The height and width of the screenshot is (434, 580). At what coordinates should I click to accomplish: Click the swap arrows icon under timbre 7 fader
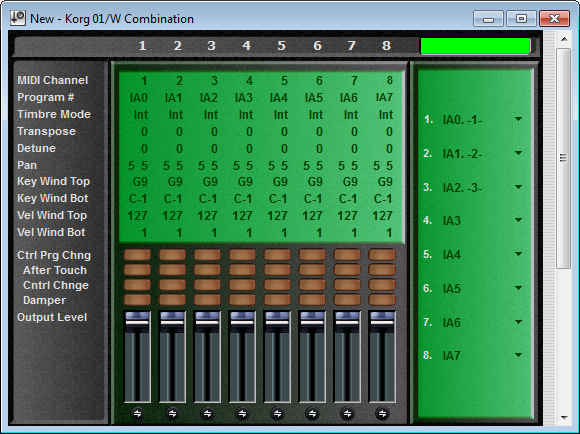click(347, 413)
